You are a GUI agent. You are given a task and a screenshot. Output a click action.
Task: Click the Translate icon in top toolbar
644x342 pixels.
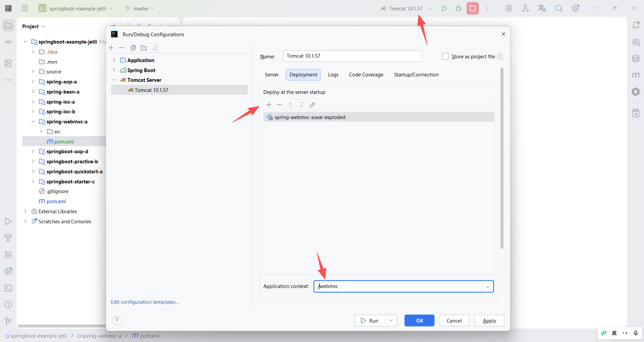[542, 8]
